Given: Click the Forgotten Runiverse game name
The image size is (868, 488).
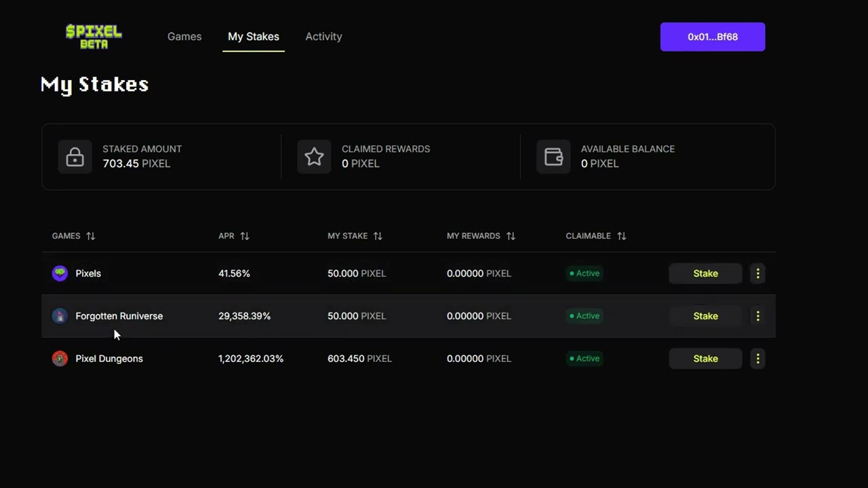Looking at the screenshot, I should pos(119,316).
